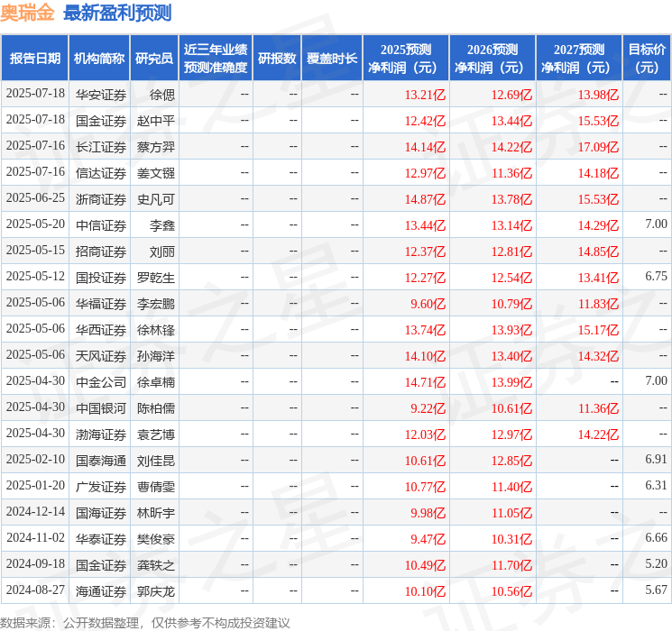This screenshot has height=631, width=672.
Task: Open the 华安证券 institution cell
Action: point(100,94)
